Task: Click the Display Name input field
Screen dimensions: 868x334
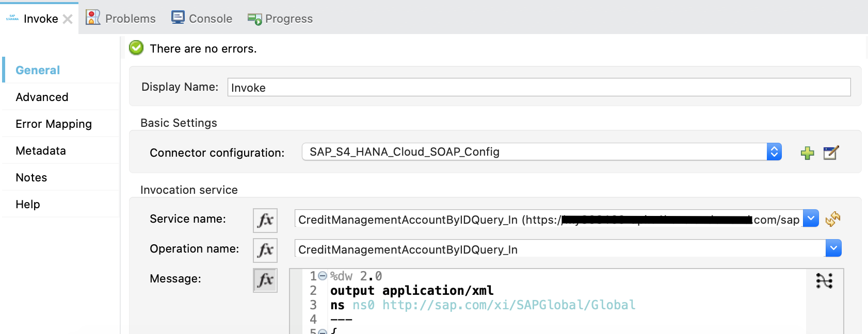Action: [x=539, y=87]
